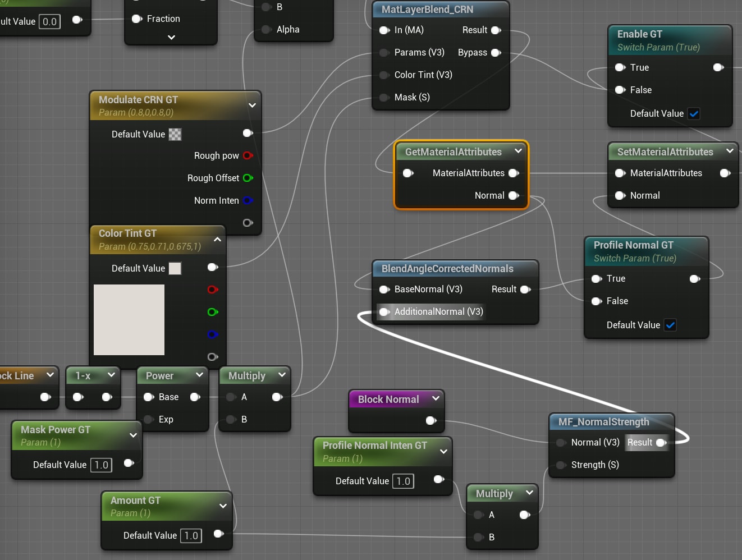This screenshot has width=742, height=560.
Task: Expand the Modulate CRN GT node chevron
Action: pyautogui.click(x=252, y=105)
